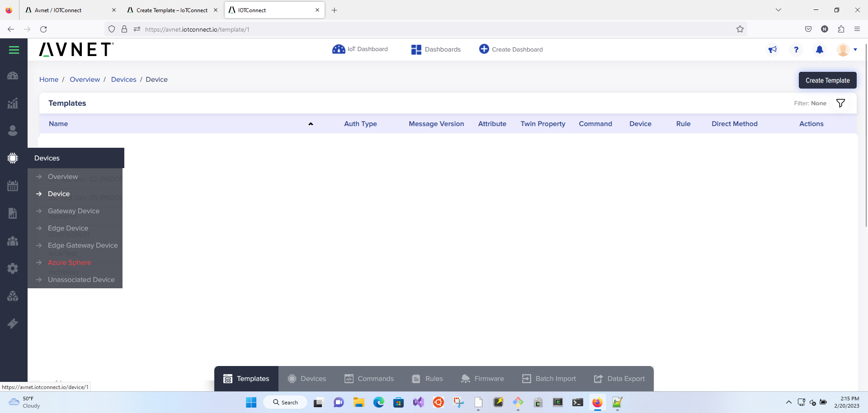
Task: List all browser tabs chevron
Action: click(778, 10)
